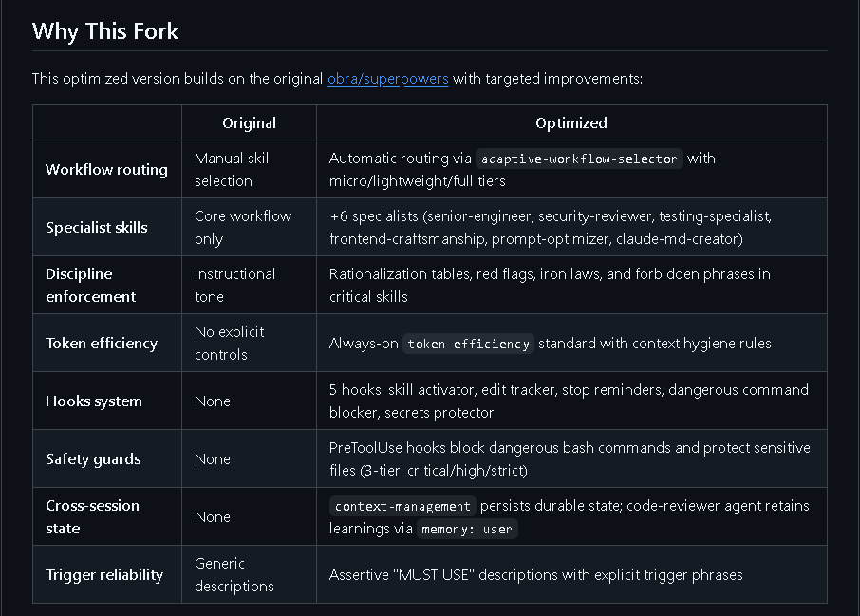
Task: Click the 'Hooks system' row label
Action: [x=94, y=401]
